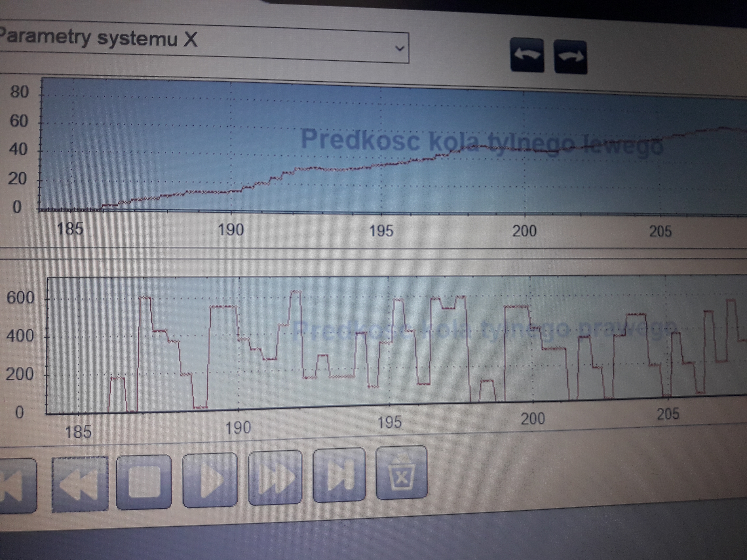Stop playback with the square button

click(144, 482)
